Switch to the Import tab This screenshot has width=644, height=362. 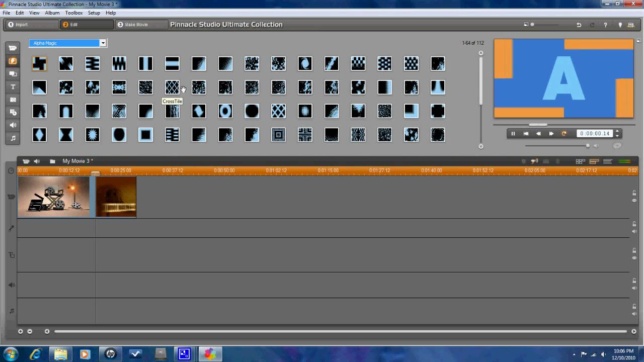32,25
